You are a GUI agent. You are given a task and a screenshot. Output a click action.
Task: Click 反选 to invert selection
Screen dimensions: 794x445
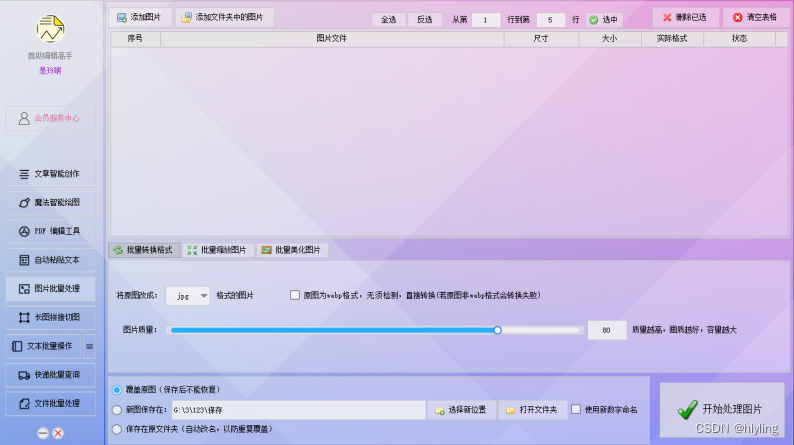coord(424,19)
